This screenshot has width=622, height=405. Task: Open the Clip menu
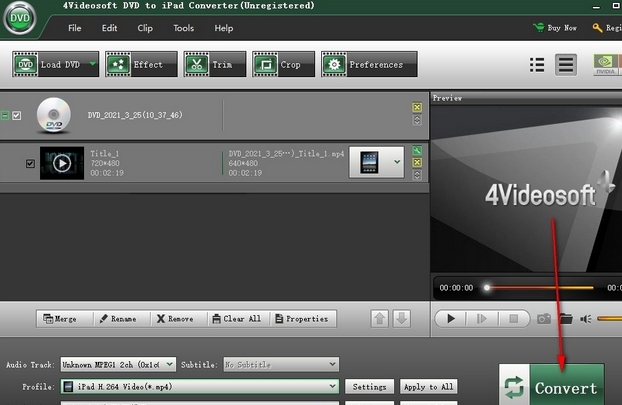point(145,28)
